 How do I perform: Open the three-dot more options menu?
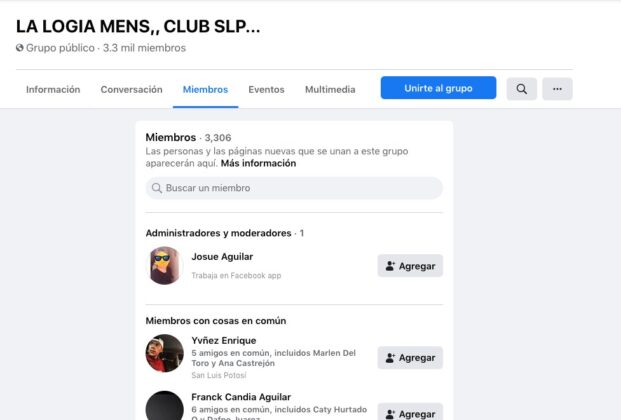click(557, 89)
